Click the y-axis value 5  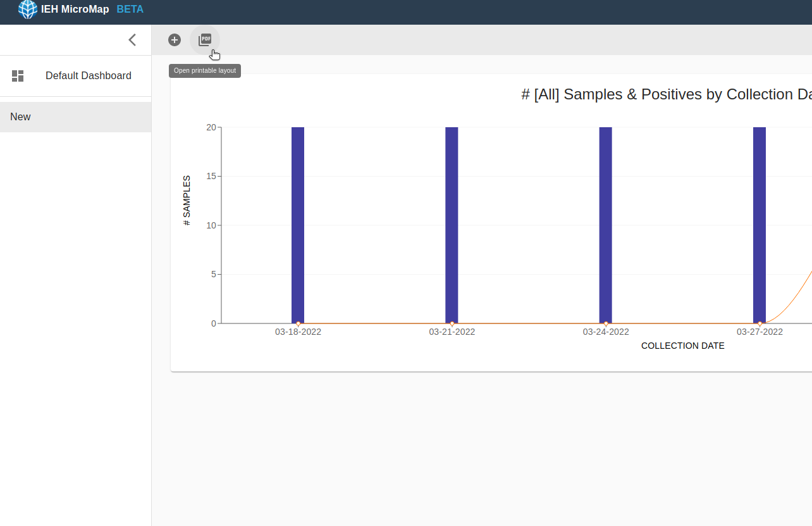tap(214, 274)
